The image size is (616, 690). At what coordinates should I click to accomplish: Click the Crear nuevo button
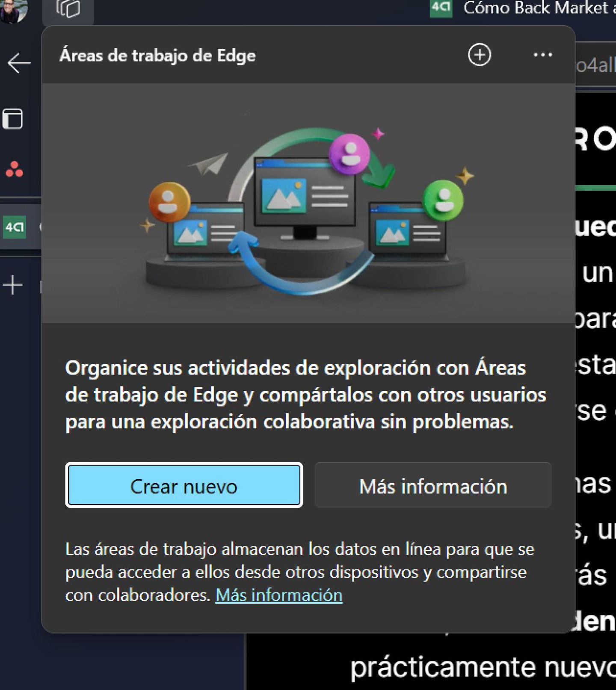point(184,486)
